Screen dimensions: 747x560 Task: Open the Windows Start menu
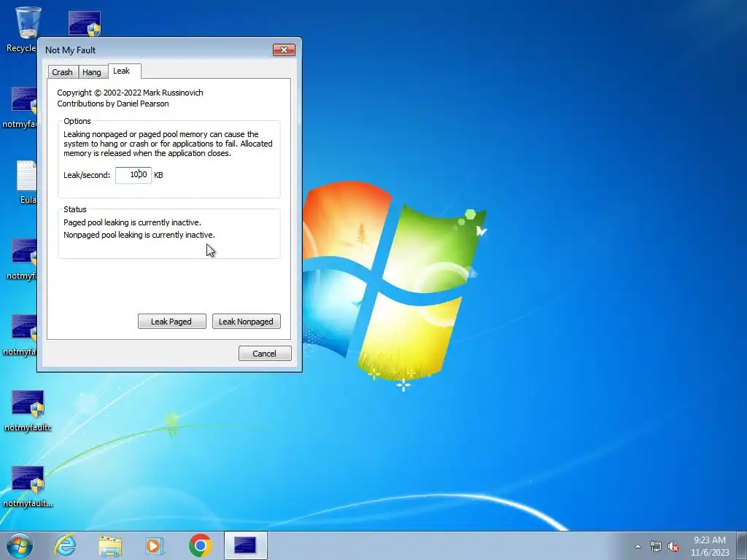point(19,545)
